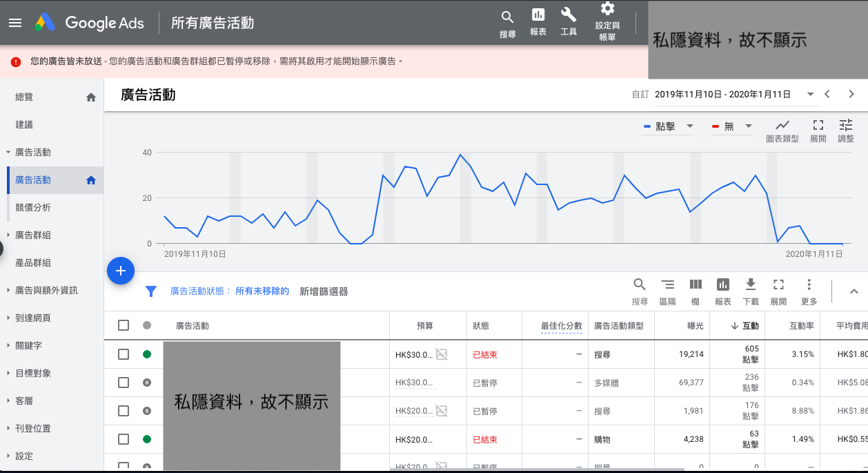This screenshot has height=473, width=868.
Task: Open the 工具 wrench tools icon
Action: [569, 16]
